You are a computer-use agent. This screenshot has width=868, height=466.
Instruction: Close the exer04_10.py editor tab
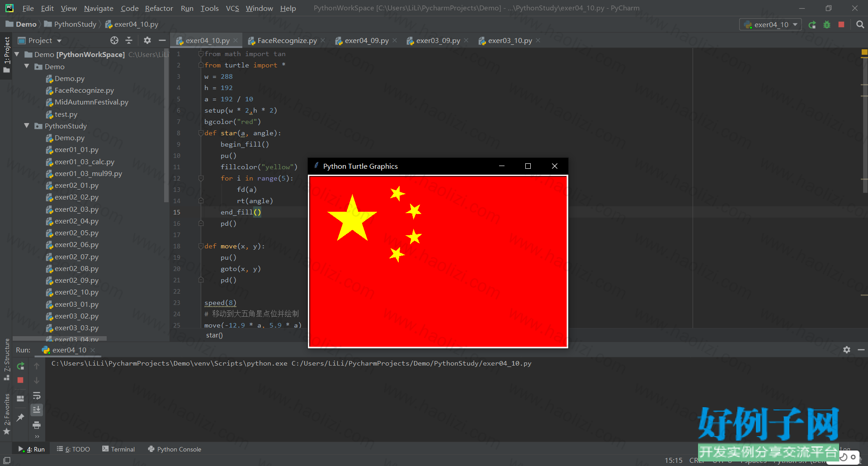236,40
